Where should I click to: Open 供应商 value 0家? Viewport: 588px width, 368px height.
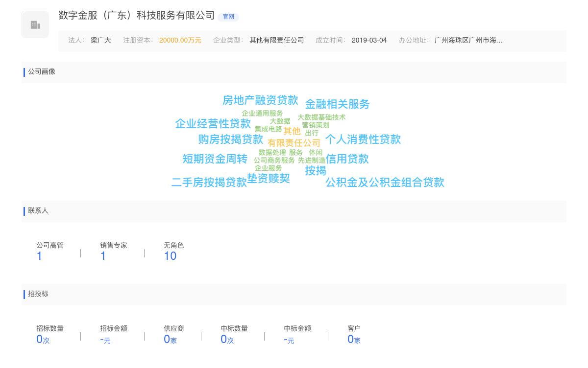tap(170, 339)
